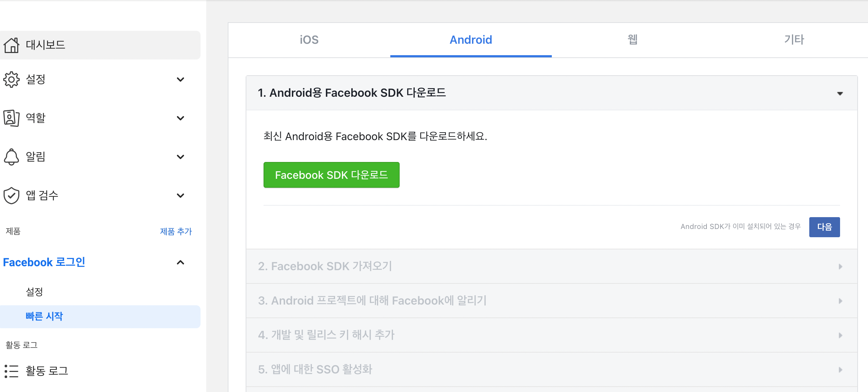Expand the 알림 sidebar chevron

click(180, 157)
